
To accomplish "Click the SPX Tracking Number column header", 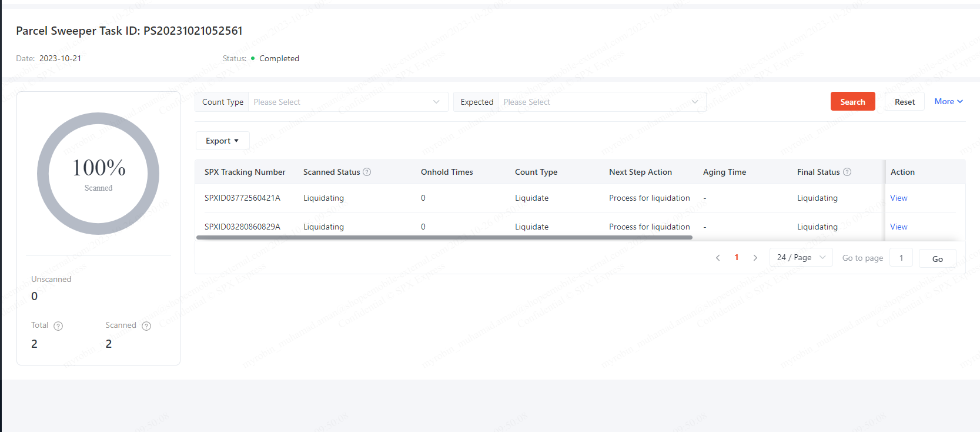I will [x=245, y=172].
